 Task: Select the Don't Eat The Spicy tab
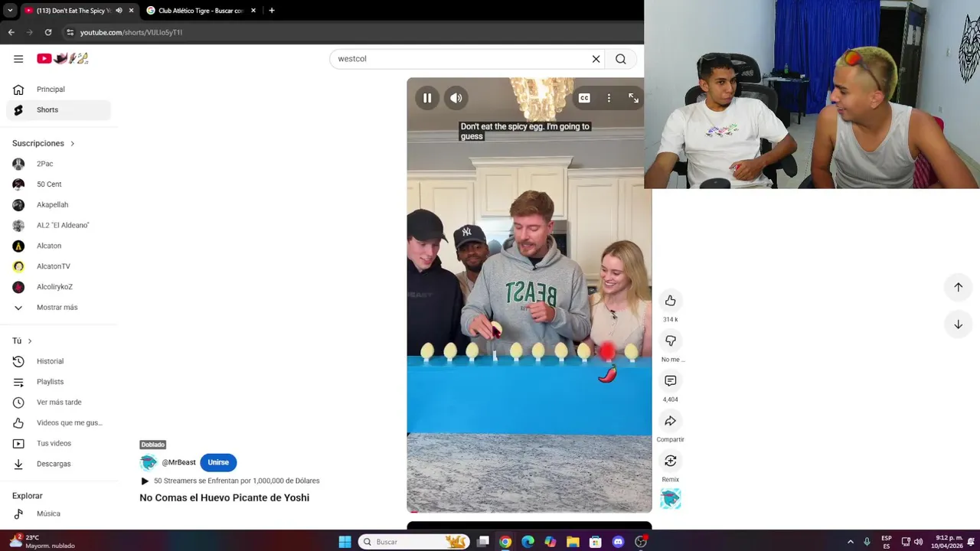(76, 11)
